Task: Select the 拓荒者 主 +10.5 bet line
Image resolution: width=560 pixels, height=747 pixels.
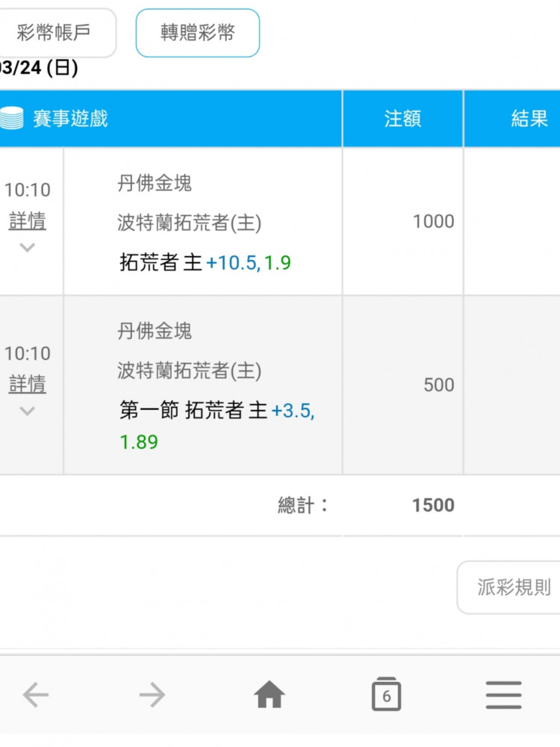Action: click(x=205, y=263)
